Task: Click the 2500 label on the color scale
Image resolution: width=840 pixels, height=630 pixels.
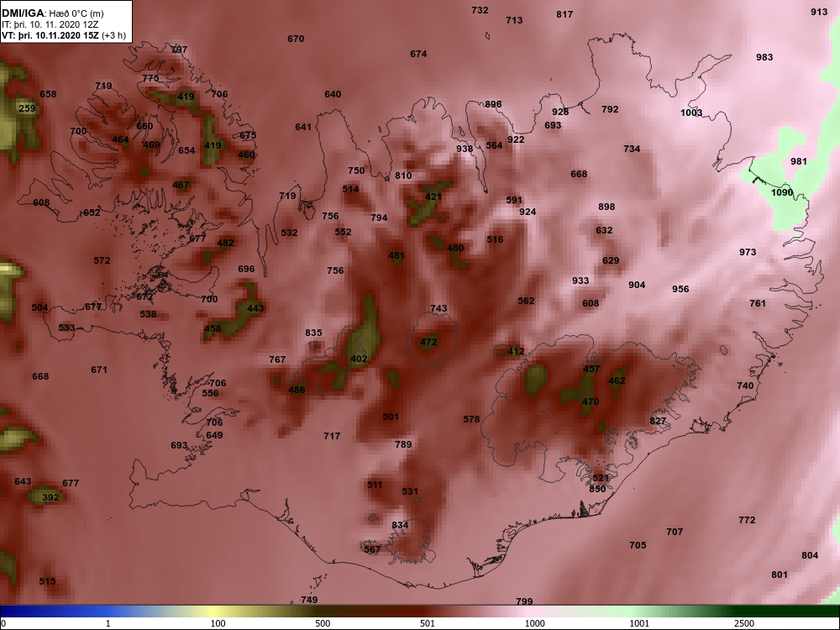Action: point(744,623)
